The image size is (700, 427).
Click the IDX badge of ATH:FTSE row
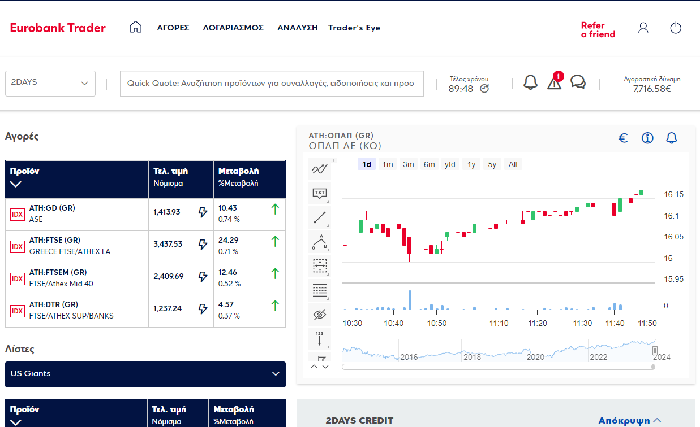[x=17, y=247]
